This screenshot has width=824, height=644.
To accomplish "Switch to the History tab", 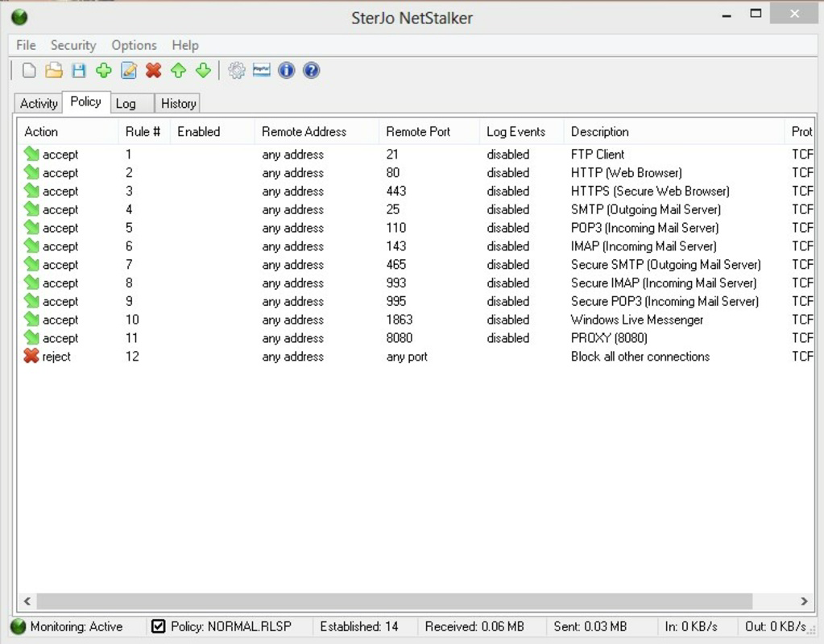I will [x=178, y=104].
